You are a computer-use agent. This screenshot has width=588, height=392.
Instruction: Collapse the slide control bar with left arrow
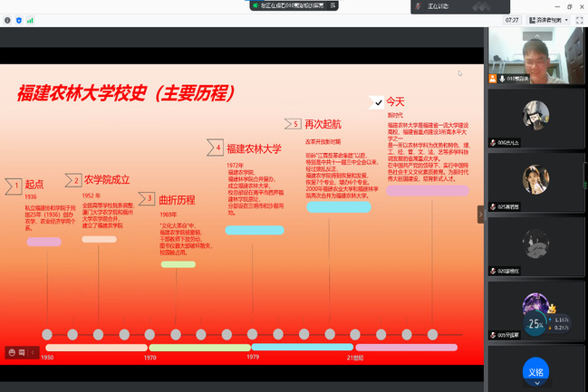pos(33,352)
